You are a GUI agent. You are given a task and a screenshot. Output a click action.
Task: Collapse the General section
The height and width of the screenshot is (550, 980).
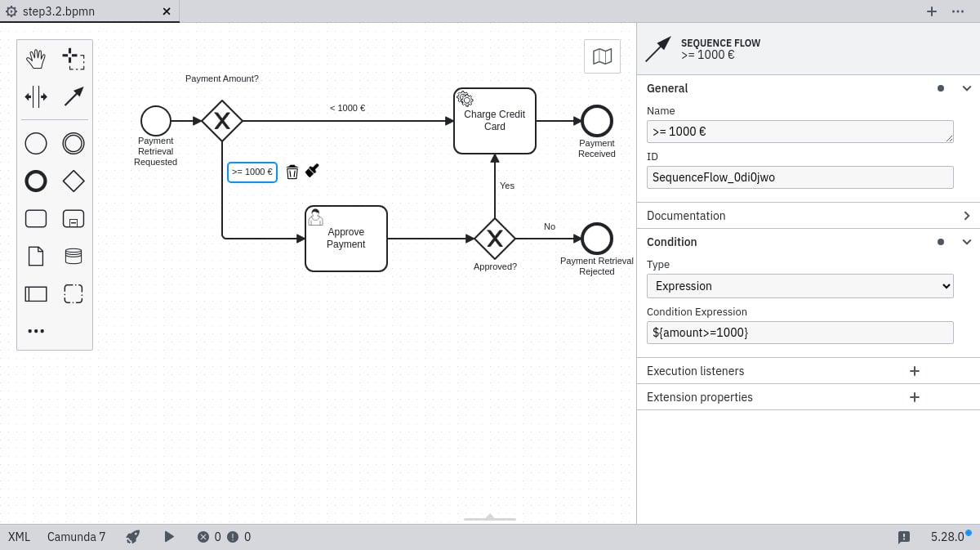pyautogui.click(x=967, y=88)
